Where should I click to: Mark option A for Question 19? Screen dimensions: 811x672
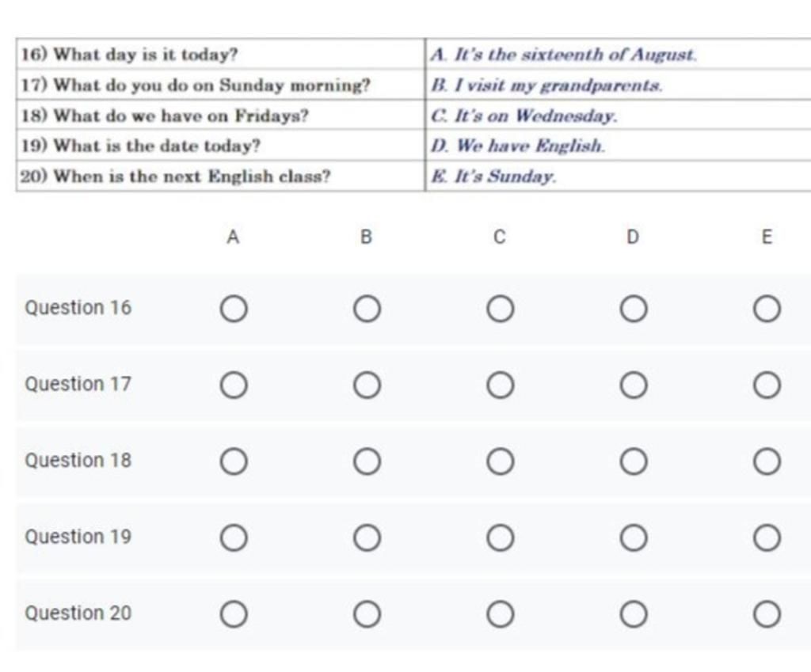coord(233,538)
